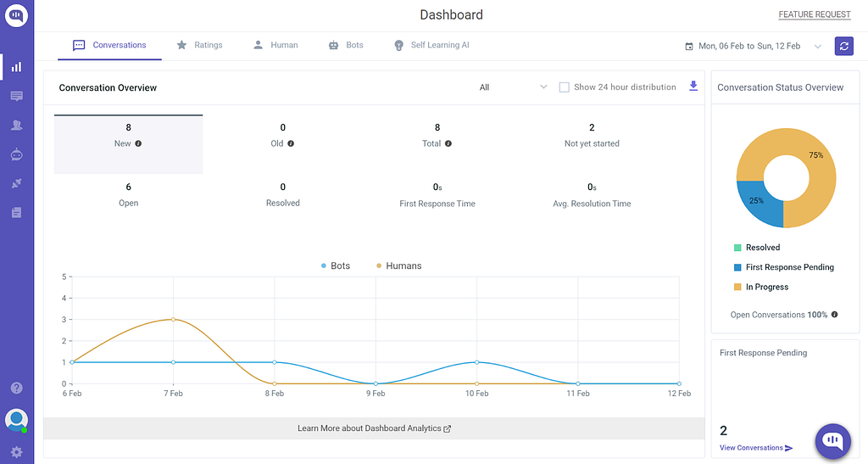Download the conversation overview report
Screen dimensions: 868x464
[x=693, y=86]
